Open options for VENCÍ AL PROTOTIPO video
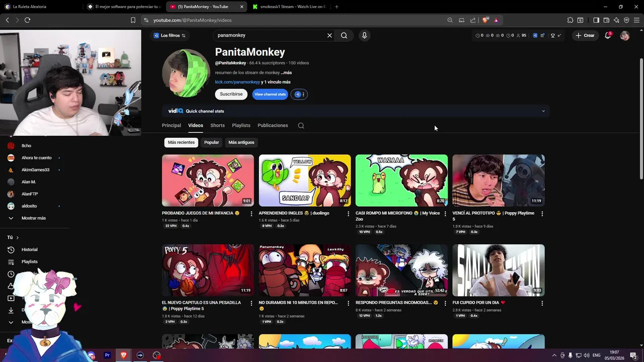The image size is (644, 362). 542,214
